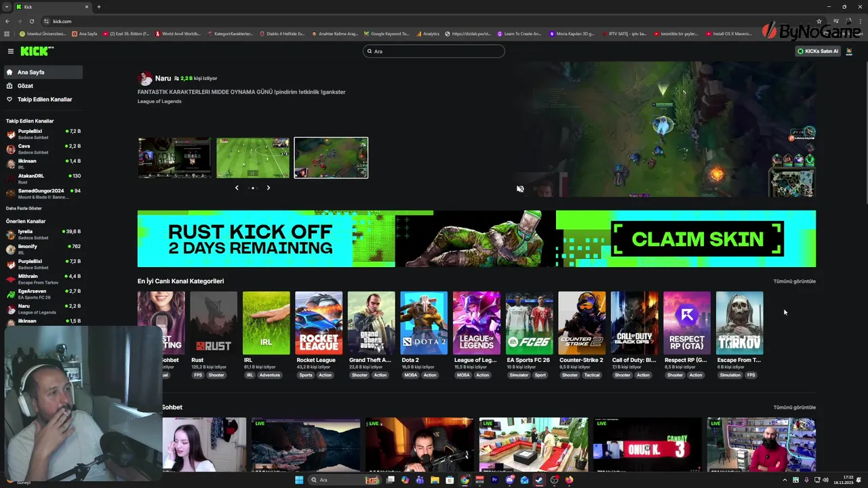Show hidden system tray icons

pyautogui.click(x=785, y=480)
